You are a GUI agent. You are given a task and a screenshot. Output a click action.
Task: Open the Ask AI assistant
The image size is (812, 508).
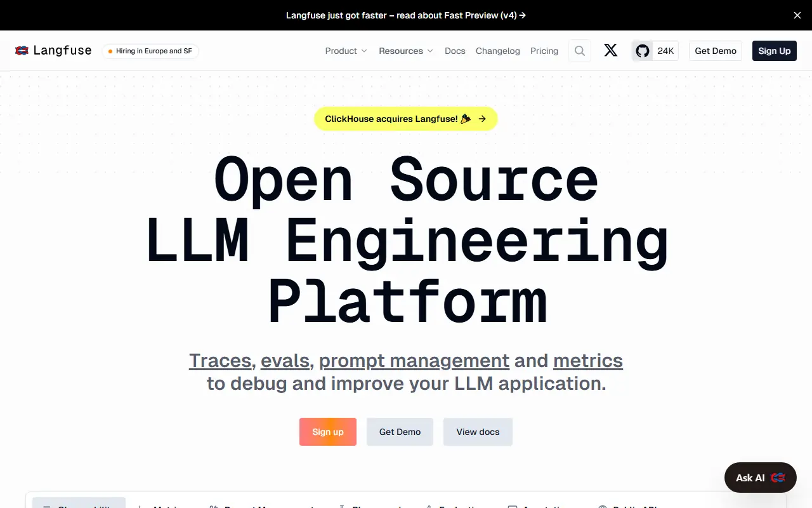(760, 478)
